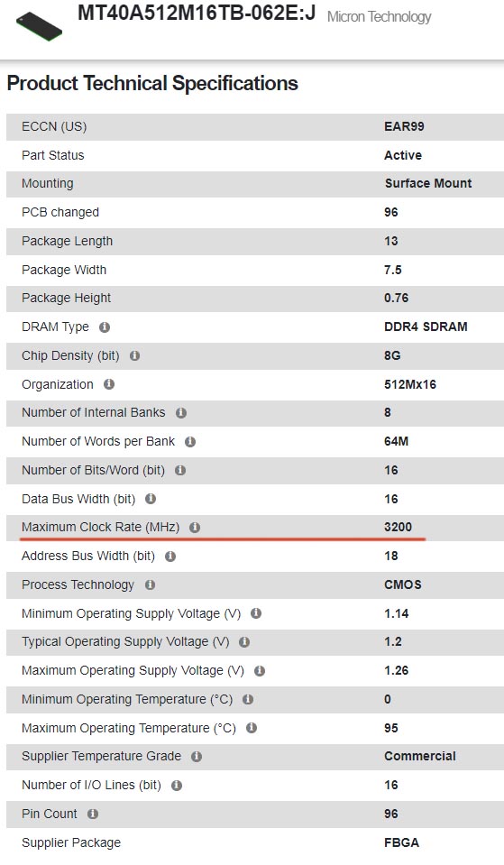Click info icon for Maximum Operating Supply Voltage

click(x=260, y=671)
